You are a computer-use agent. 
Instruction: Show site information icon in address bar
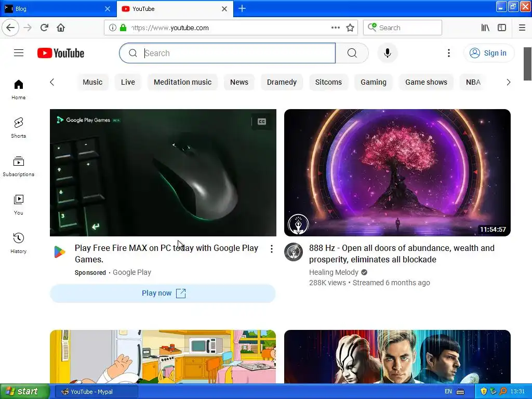[113, 28]
